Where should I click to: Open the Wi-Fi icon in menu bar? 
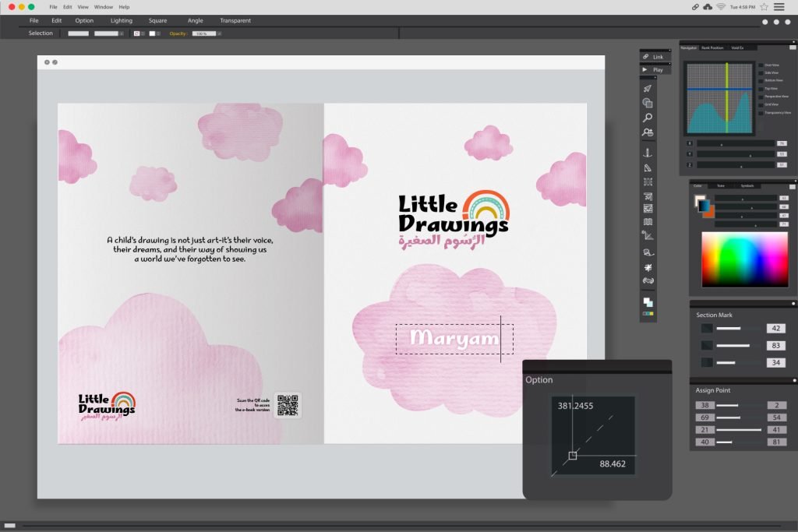coord(721,7)
